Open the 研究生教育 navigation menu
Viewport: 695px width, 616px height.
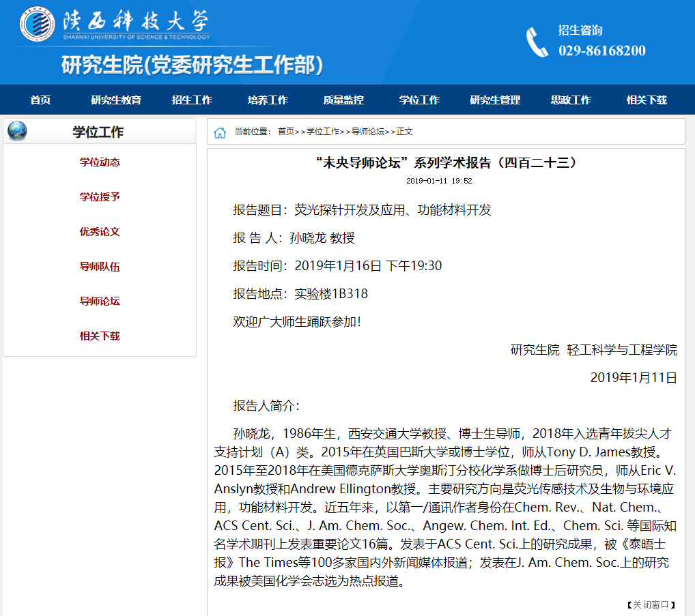pos(116,100)
